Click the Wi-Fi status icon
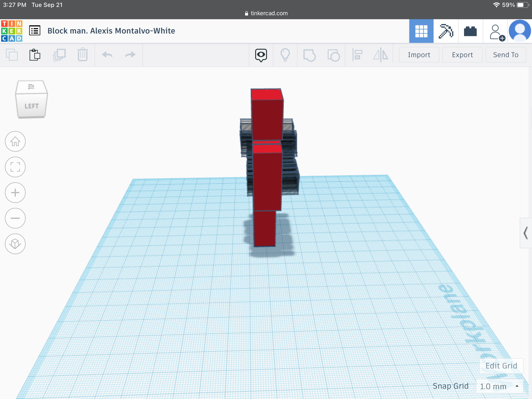Screen dimensions: 532x399 pos(496,5)
